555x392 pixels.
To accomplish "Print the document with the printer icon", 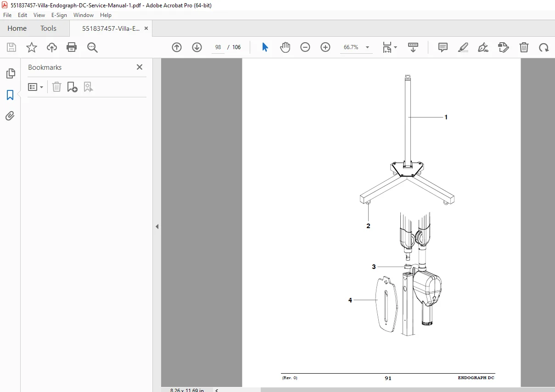I will click(x=72, y=47).
